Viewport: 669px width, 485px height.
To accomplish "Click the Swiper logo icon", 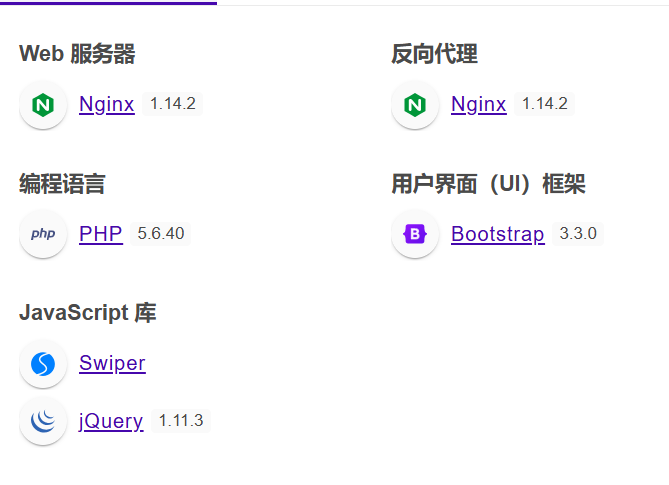I will pyautogui.click(x=43, y=364).
